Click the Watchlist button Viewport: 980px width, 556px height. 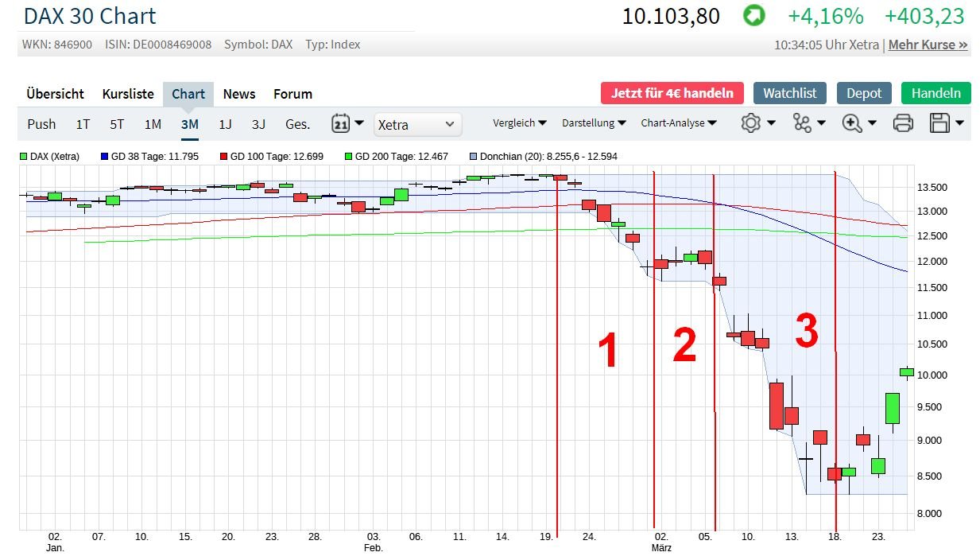click(x=790, y=93)
